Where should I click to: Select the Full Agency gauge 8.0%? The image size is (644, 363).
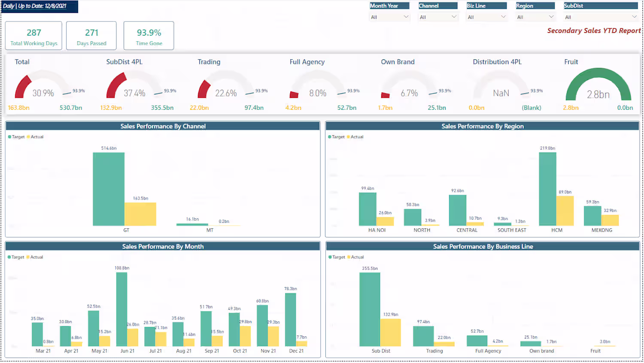click(318, 86)
